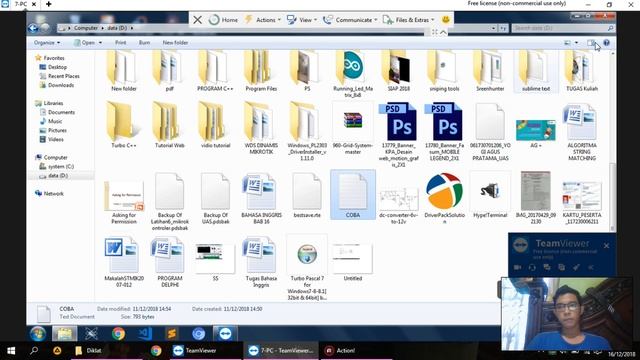Select the 960-Grid-System-master archive
This screenshot has height=360, width=640.
click(353, 128)
